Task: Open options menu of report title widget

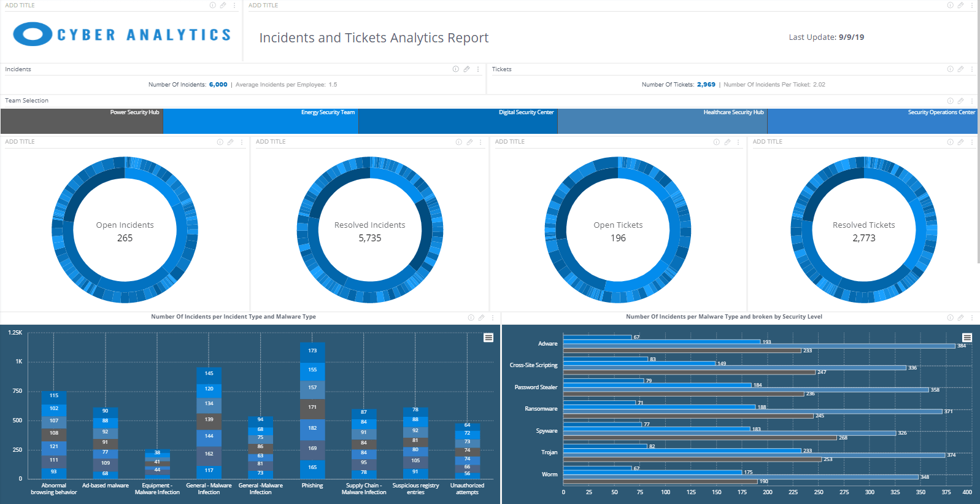Action: [972, 5]
